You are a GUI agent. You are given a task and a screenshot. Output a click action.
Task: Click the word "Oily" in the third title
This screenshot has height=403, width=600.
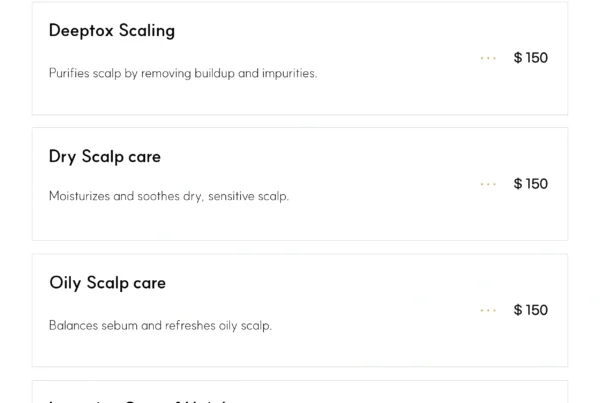coord(65,283)
